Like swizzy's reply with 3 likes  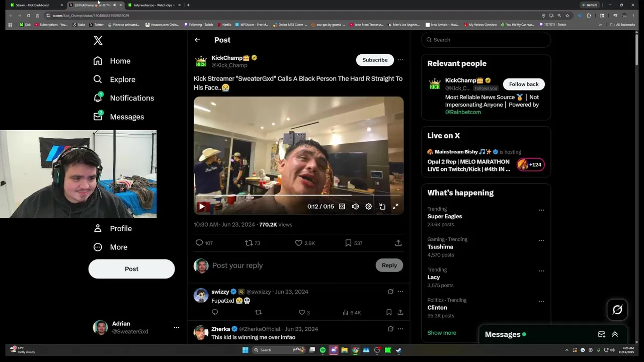(x=304, y=312)
